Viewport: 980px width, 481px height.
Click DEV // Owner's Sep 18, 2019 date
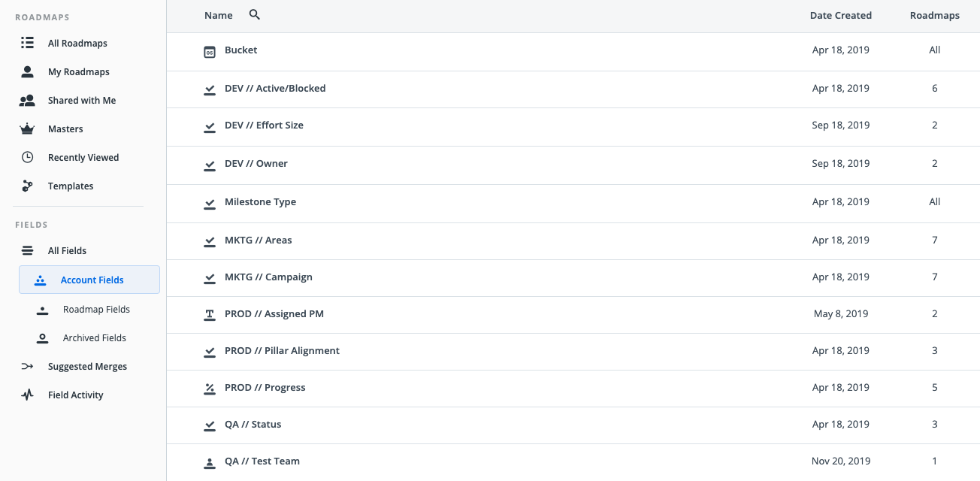(x=841, y=164)
